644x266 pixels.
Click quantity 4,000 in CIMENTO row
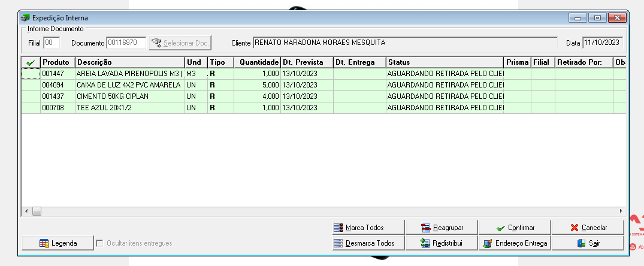[257, 96]
